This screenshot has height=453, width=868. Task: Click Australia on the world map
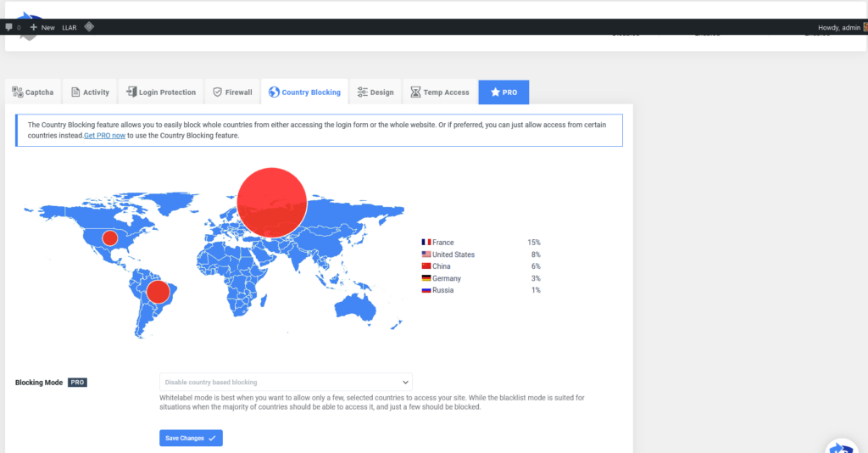[x=355, y=311]
